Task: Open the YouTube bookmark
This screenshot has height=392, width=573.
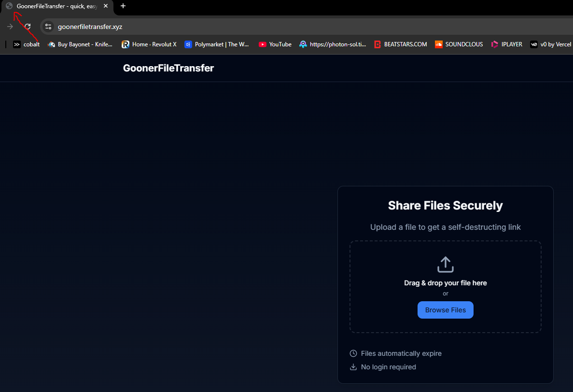Action: pyautogui.click(x=275, y=44)
